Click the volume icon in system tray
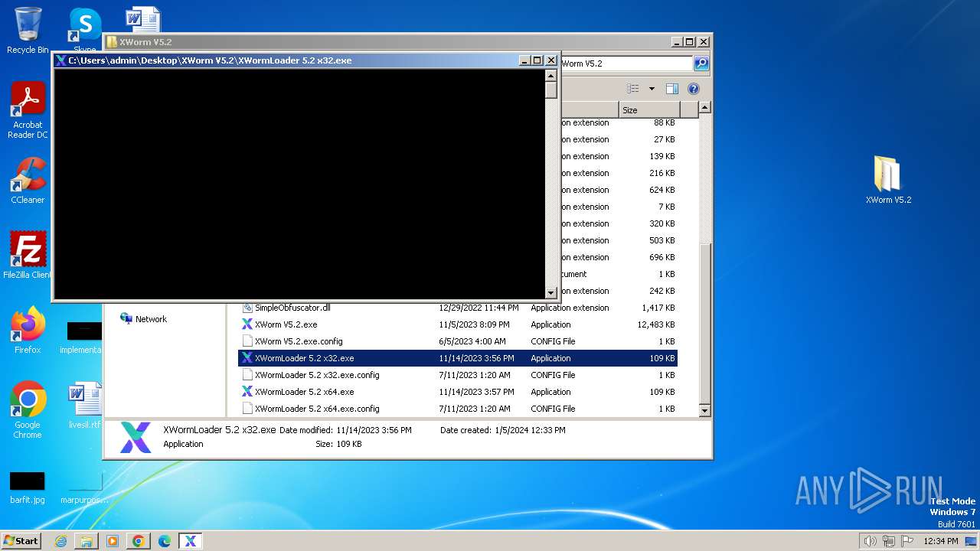Screen dimensions: 980x551 click(871, 541)
